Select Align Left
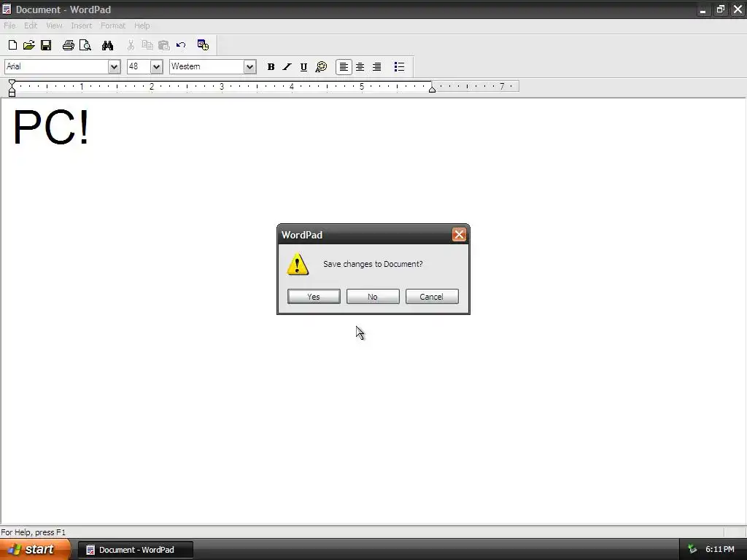The image size is (747, 560). [344, 66]
